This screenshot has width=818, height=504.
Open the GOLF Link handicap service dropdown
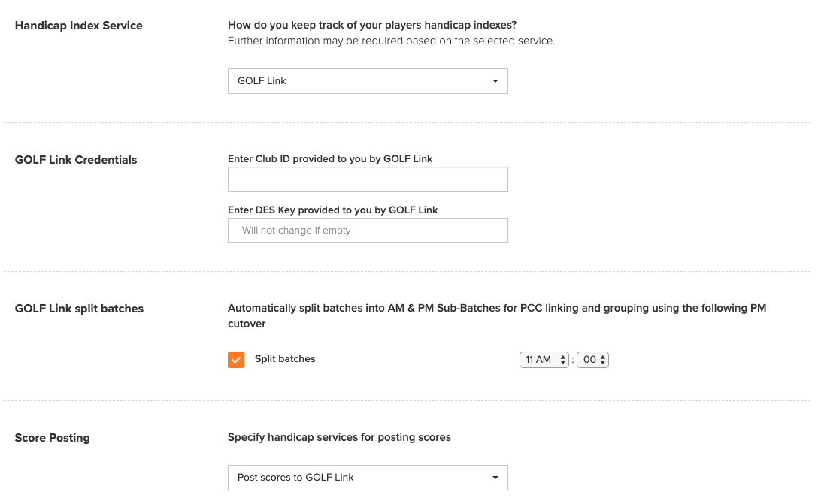click(368, 81)
